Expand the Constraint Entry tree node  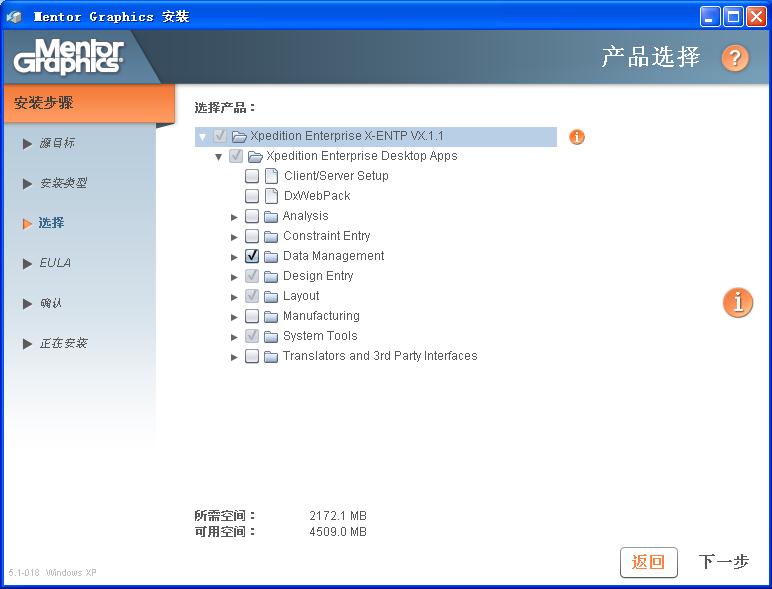pyautogui.click(x=234, y=237)
